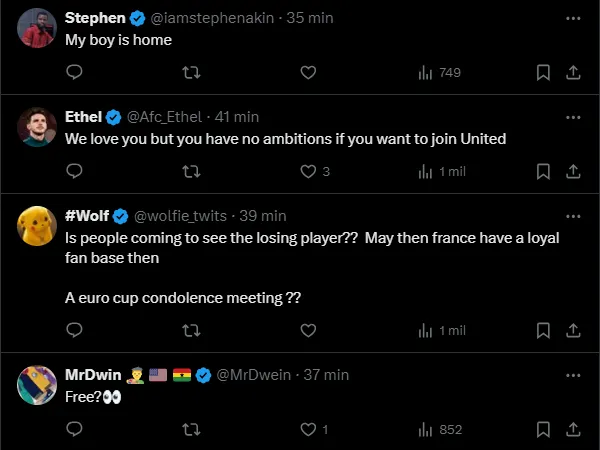Open more options on Ethel's tweet
Viewport: 600px width, 450px height.
tap(573, 117)
